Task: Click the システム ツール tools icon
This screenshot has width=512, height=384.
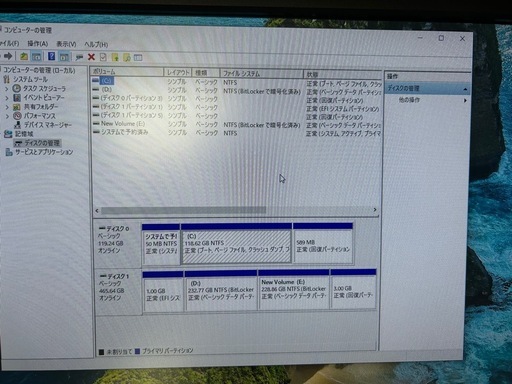Action: (7, 79)
